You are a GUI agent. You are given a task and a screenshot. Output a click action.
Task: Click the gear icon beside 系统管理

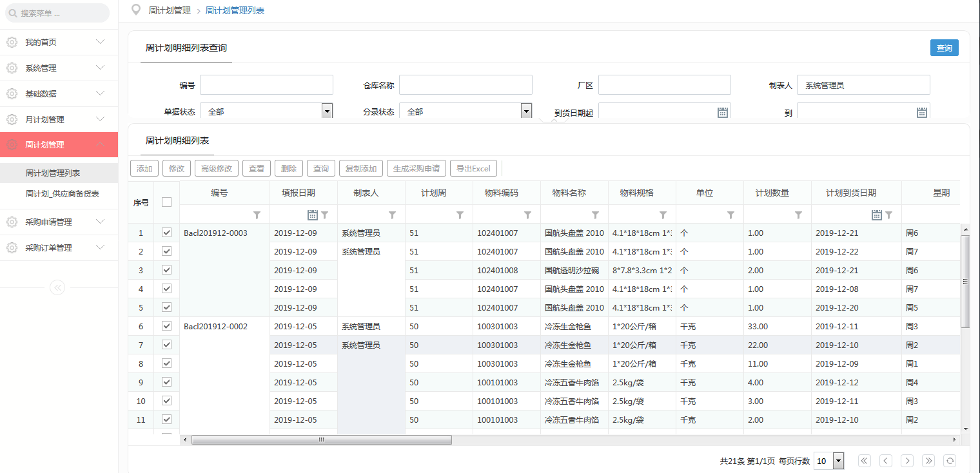tap(12, 68)
